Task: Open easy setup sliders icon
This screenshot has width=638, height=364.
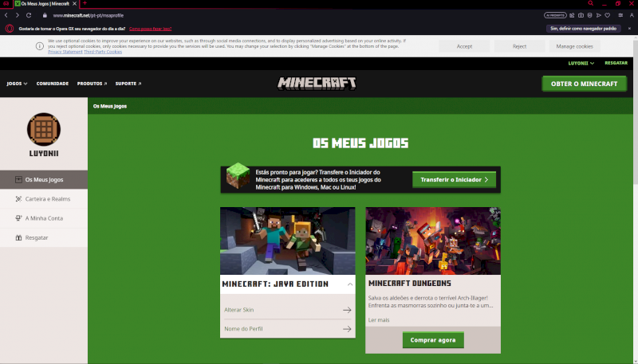Action: pos(620,15)
